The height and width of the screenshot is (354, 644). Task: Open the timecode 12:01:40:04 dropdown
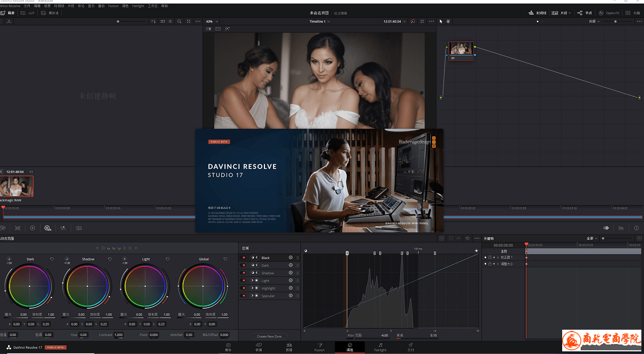tap(394, 21)
